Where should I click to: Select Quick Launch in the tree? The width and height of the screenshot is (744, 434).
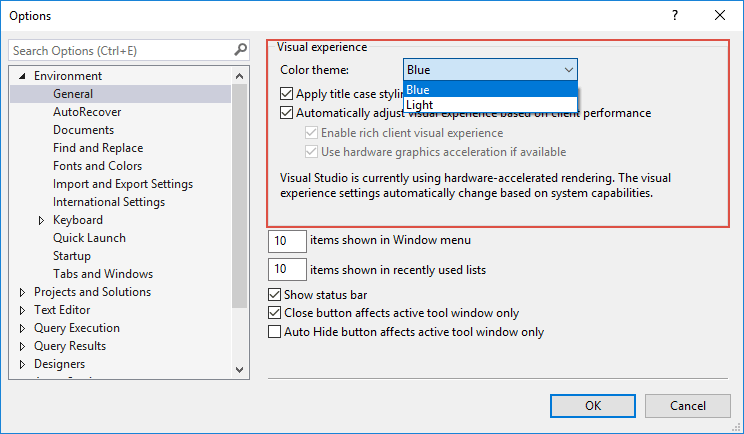coord(89,238)
